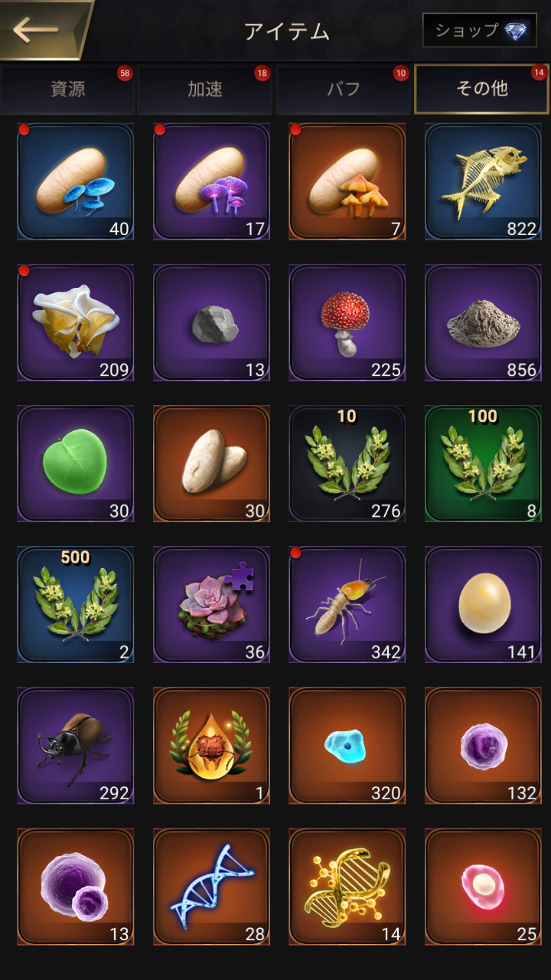The height and width of the screenshot is (980, 551).
Task: Choose the rhinoceros beetle item
Action: click(x=76, y=745)
